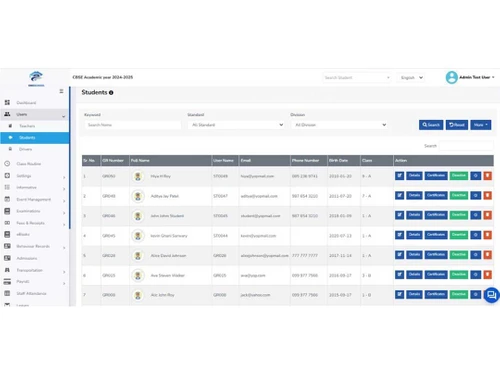Image resolution: width=500 pixels, height=375 pixels.
Task: Click edit icon for Kevin Ghani row
Action: pos(399,235)
